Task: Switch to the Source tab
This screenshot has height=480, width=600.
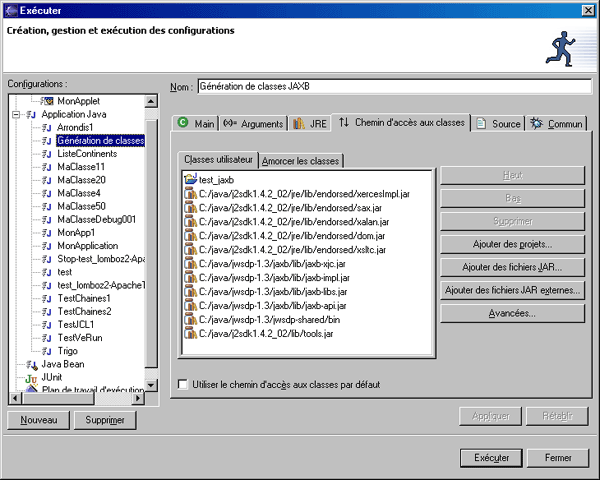Action: (x=498, y=123)
